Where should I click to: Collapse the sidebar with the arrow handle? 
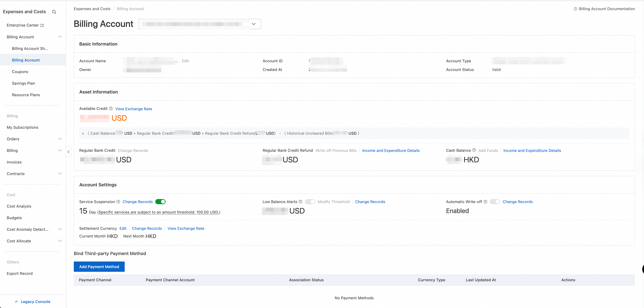pyautogui.click(x=68, y=152)
